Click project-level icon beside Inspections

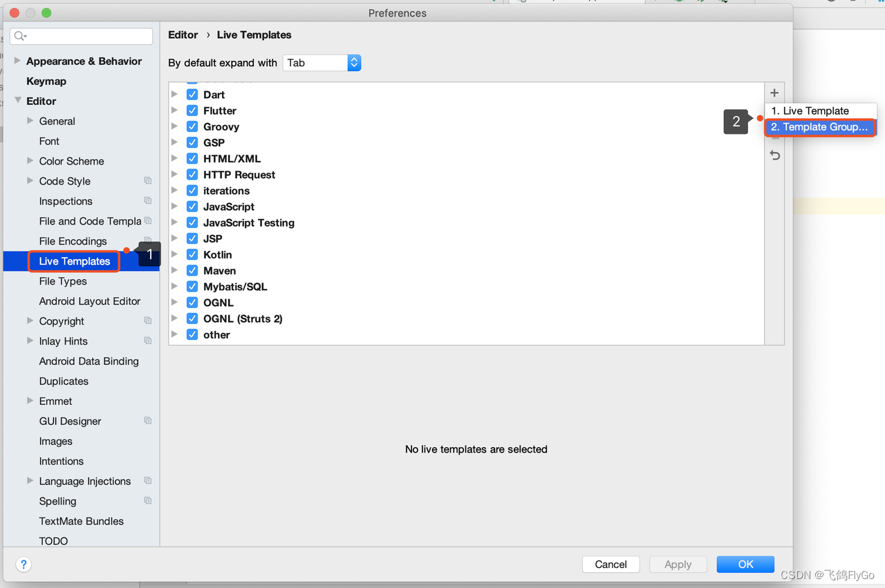147,201
